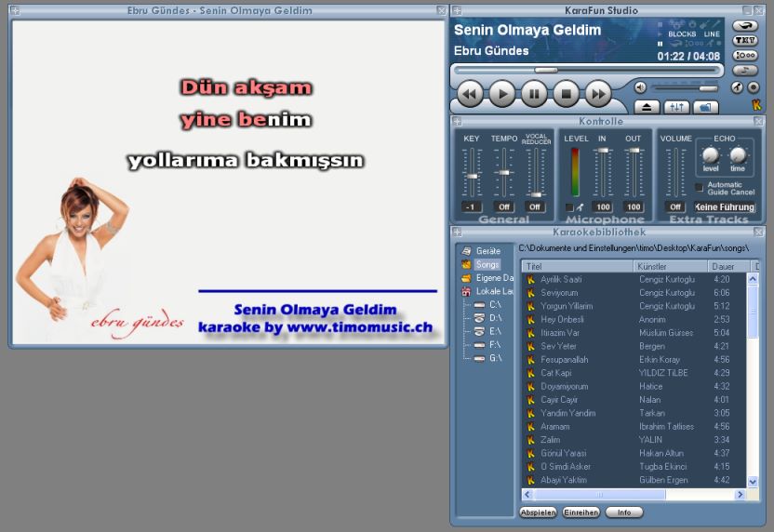Image resolution: width=774 pixels, height=532 pixels.
Task: Click the song list scroll right arrow
Action: coord(740,495)
